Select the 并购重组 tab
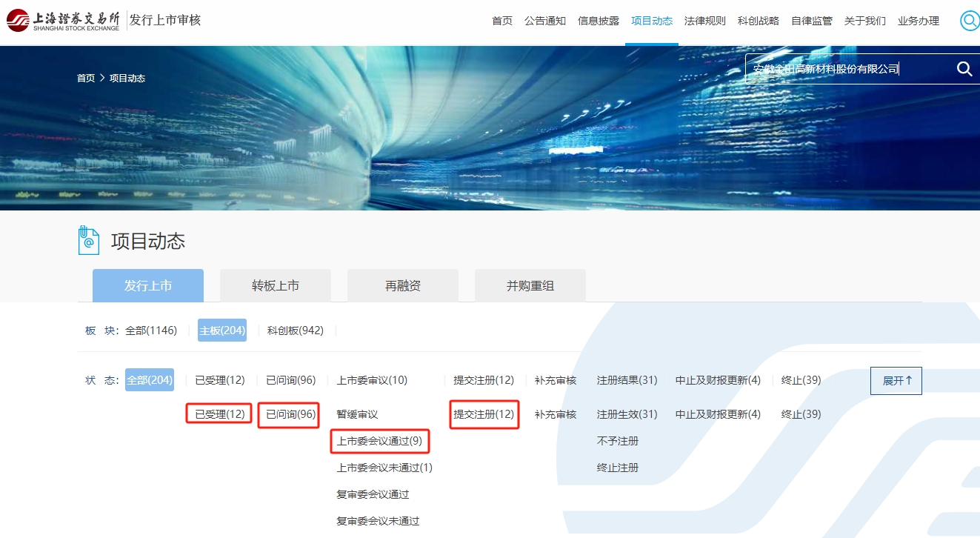 (530, 285)
